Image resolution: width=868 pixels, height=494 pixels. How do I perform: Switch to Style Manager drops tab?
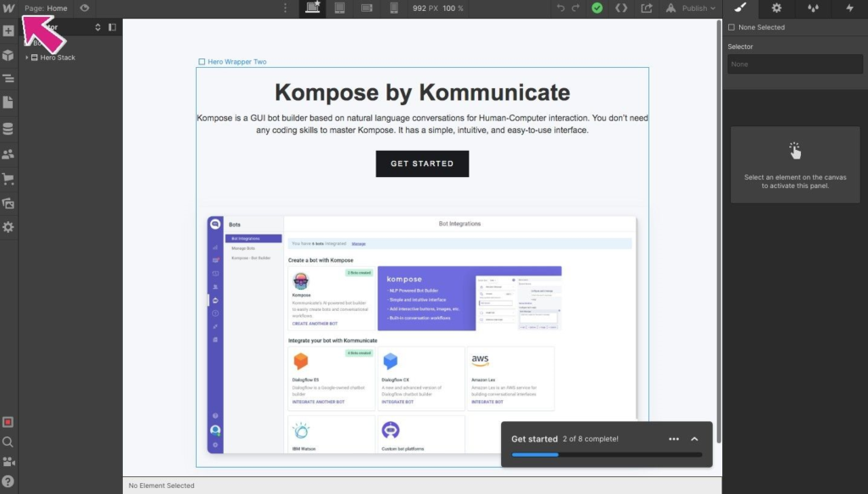(813, 8)
